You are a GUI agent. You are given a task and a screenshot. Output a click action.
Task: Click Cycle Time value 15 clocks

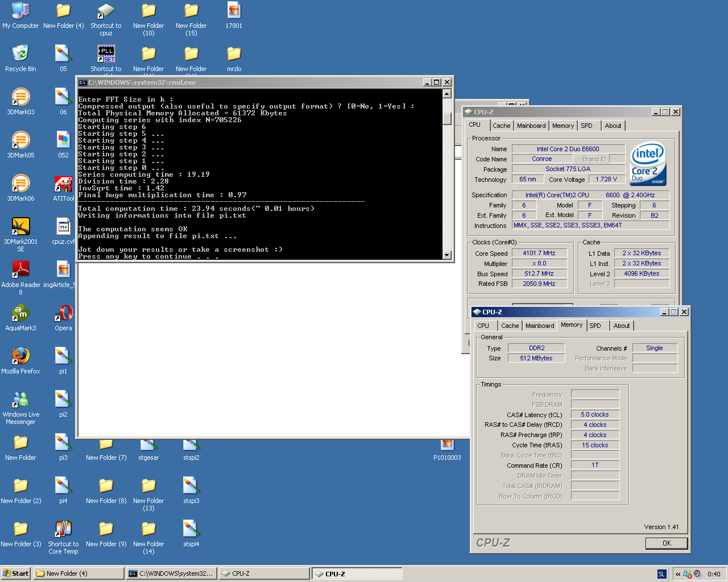pyautogui.click(x=595, y=446)
